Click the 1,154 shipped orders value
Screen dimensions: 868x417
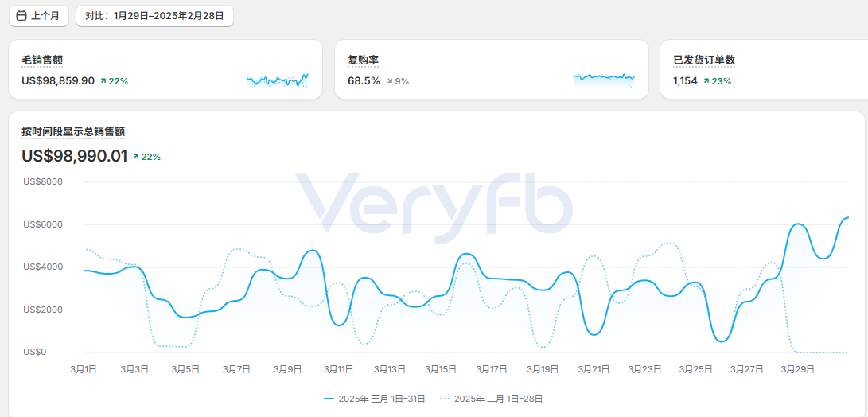click(685, 81)
